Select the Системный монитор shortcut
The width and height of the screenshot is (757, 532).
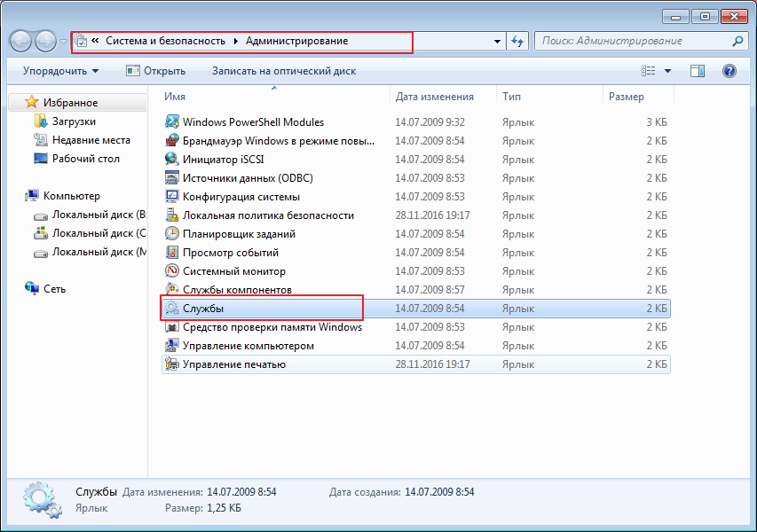pos(233,271)
